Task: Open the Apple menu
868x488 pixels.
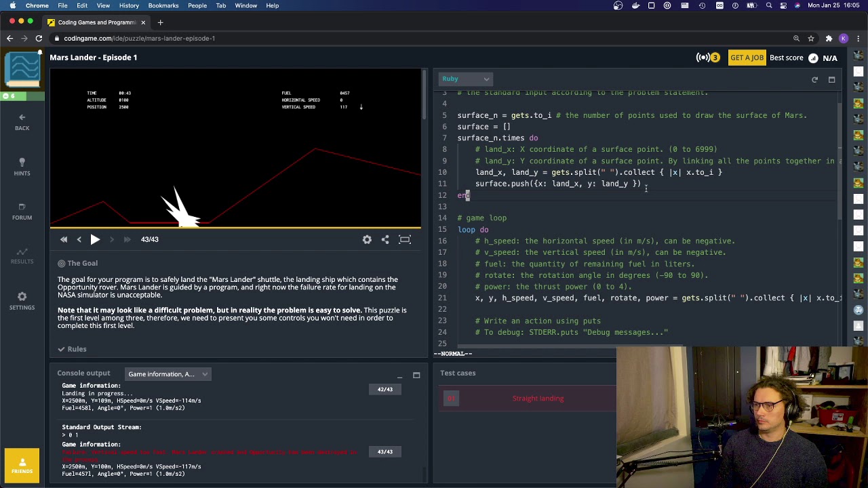Action: [12, 5]
